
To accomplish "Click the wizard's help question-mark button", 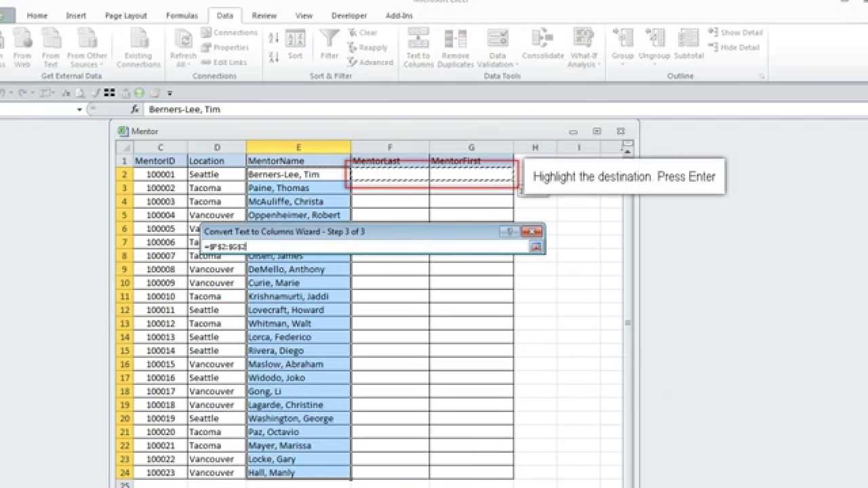I will [x=510, y=232].
